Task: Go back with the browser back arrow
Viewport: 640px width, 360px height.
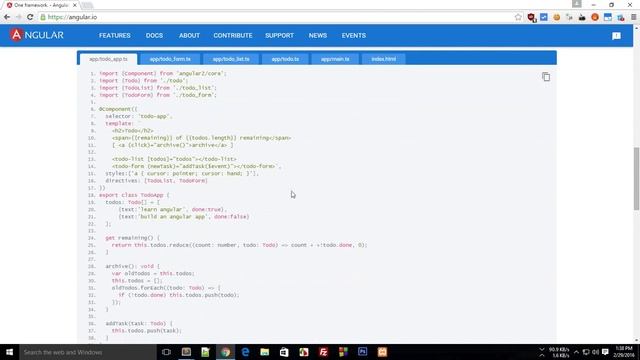Action: pyautogui.click(x=7, y=17)
